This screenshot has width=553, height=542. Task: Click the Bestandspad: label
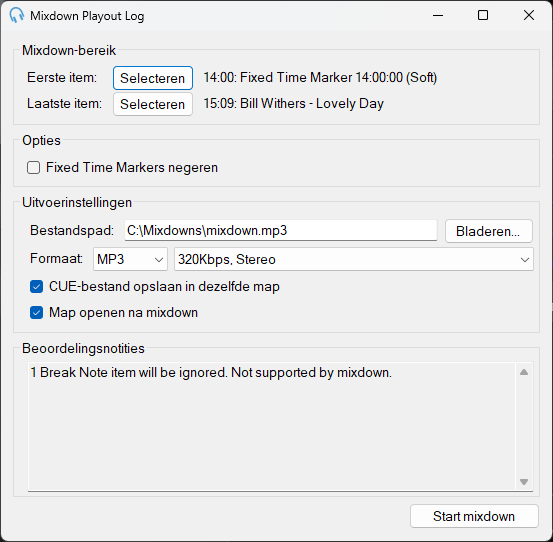tap(72, 231)
